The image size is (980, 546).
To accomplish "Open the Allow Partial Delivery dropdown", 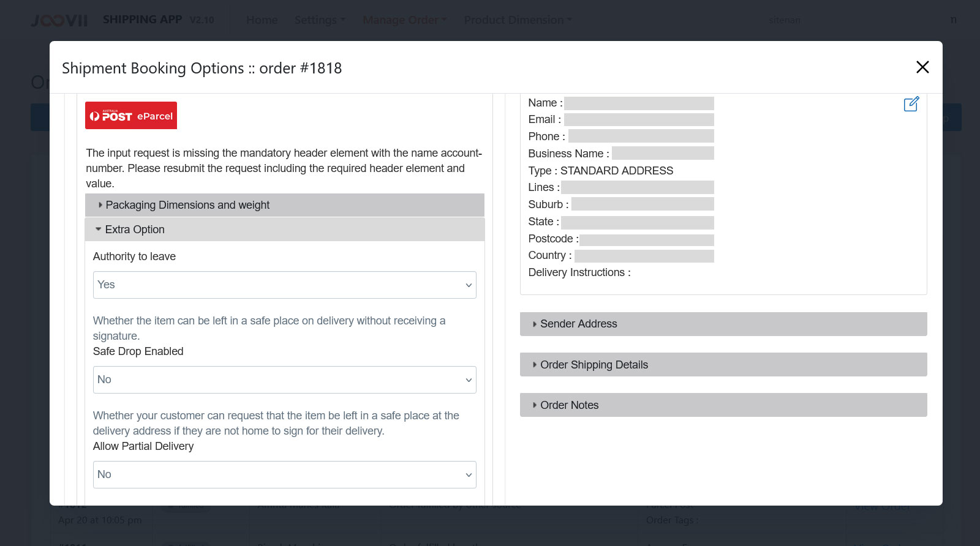I will [x=285, y=474].
